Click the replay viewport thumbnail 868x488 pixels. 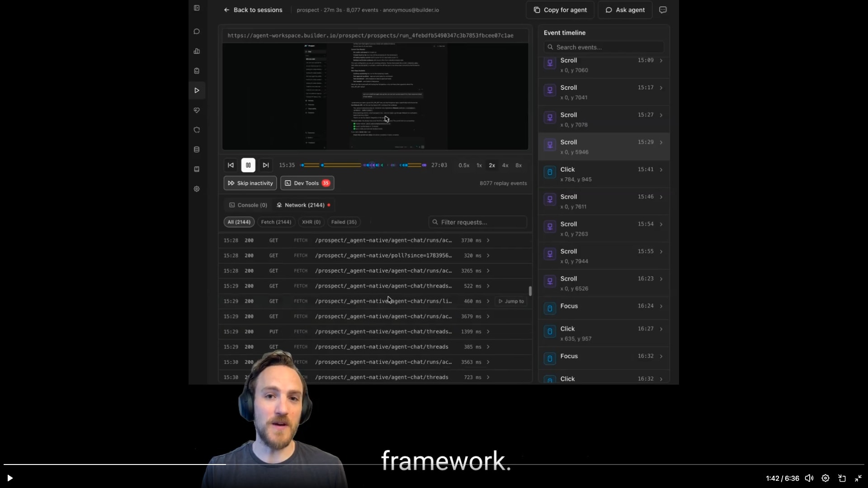pos(375,96)
